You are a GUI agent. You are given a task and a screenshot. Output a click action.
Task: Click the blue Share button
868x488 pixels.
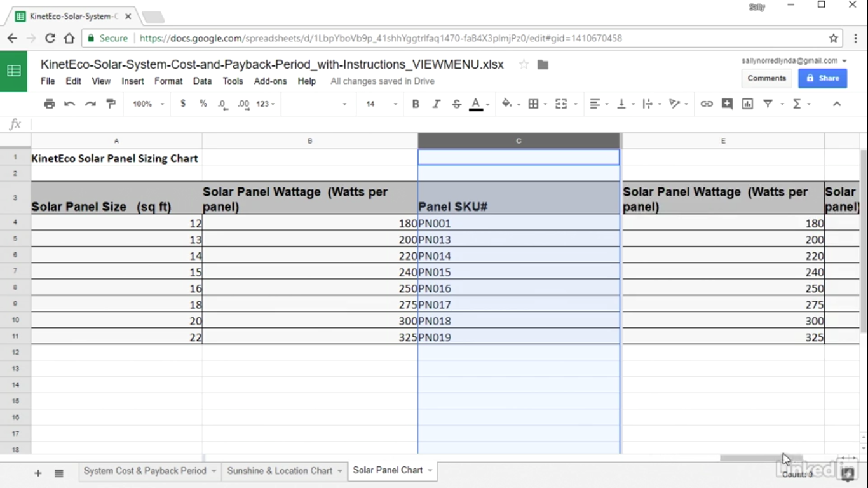822,78
